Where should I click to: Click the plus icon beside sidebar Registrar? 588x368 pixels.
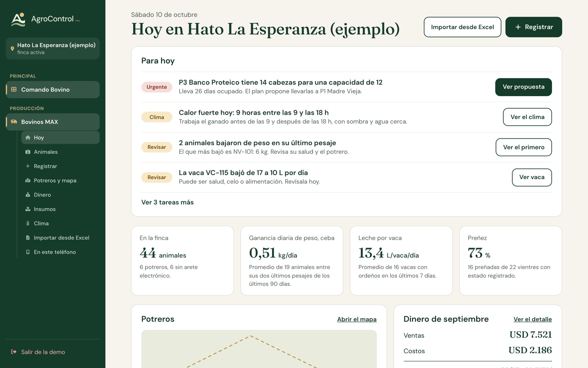tap(28, 166)
